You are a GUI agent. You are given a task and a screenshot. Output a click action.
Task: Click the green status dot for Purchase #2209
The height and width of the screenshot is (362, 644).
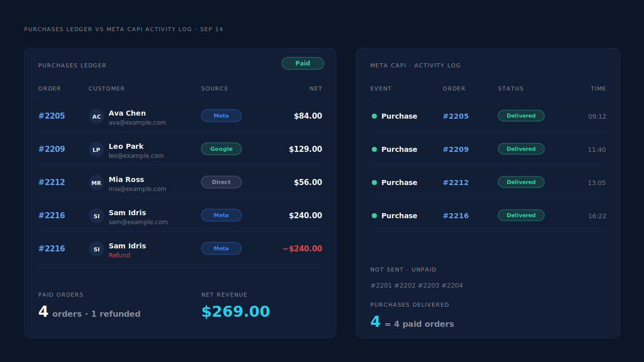374,149
